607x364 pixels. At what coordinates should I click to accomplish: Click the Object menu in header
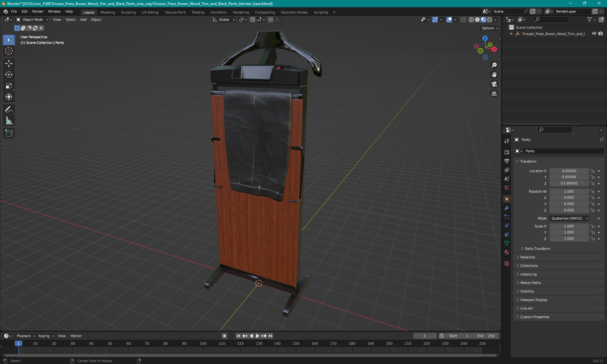(96, 20)
